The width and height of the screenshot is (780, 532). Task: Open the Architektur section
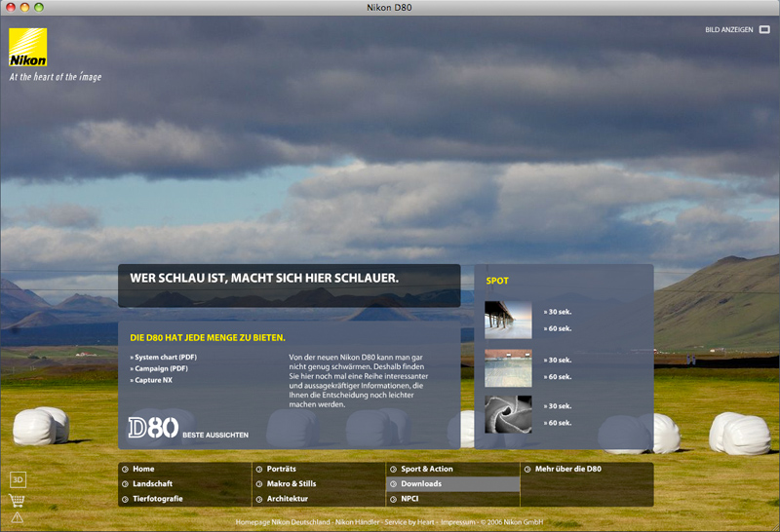[x=287, y=499]
